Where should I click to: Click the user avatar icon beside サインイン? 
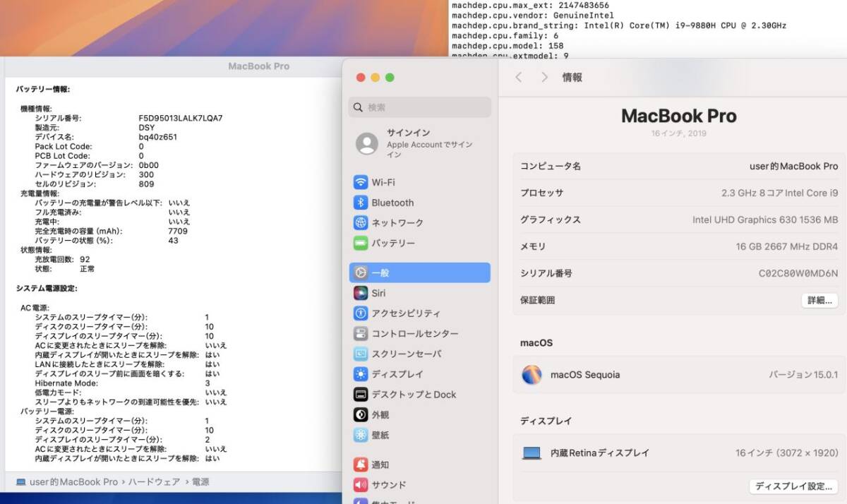coord(367,143)
